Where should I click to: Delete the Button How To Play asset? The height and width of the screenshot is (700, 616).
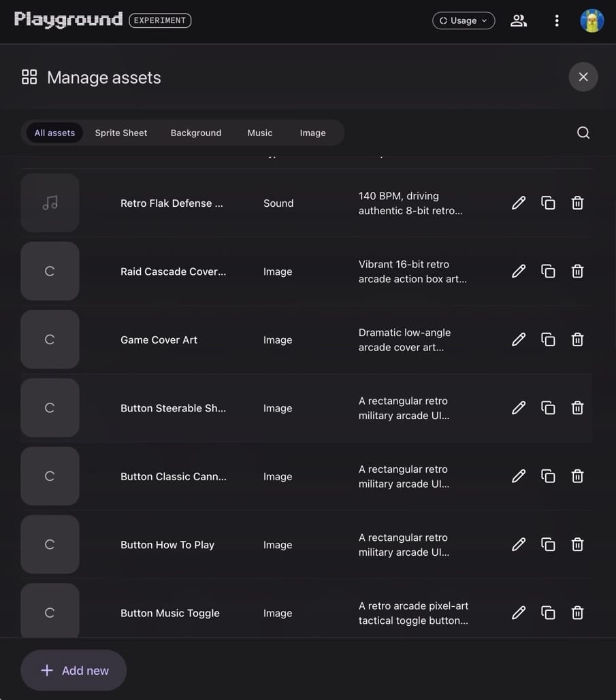578,544
